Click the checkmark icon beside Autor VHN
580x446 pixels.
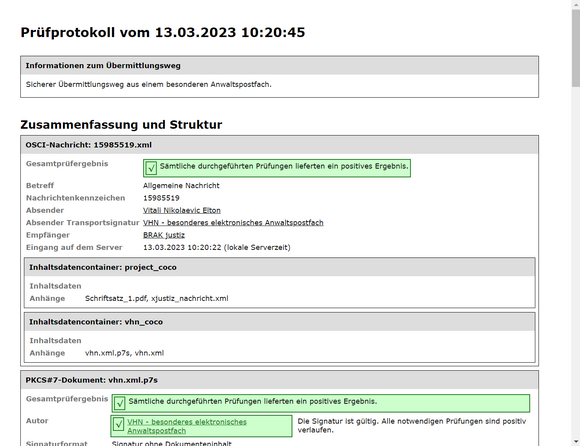click(x=118, y=424)
